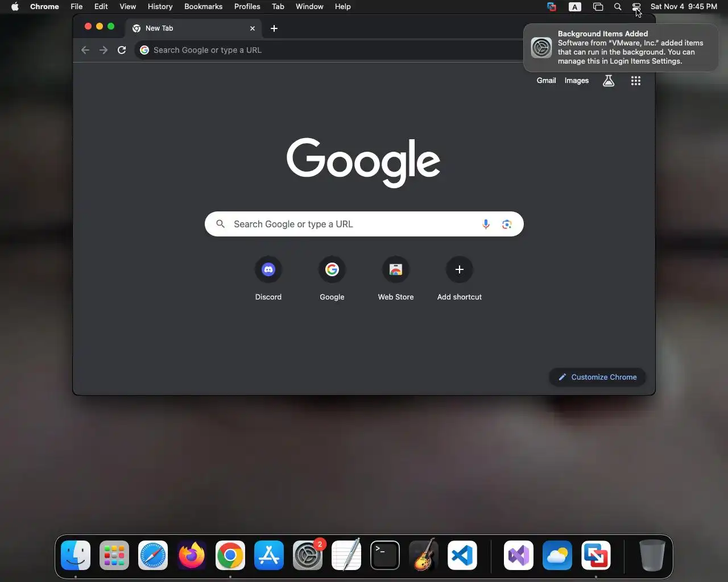Image resolution: width=728 pixels, height=582 pixels.
Task: Click the date and time in menu bar
Action: 684,7
